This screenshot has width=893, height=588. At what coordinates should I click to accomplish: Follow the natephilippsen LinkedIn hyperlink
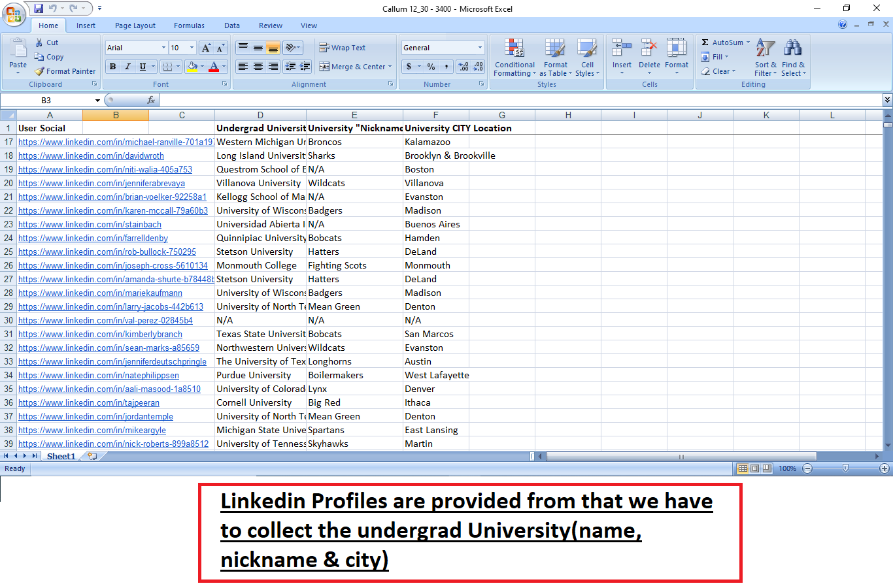click(x=99, y=375)
